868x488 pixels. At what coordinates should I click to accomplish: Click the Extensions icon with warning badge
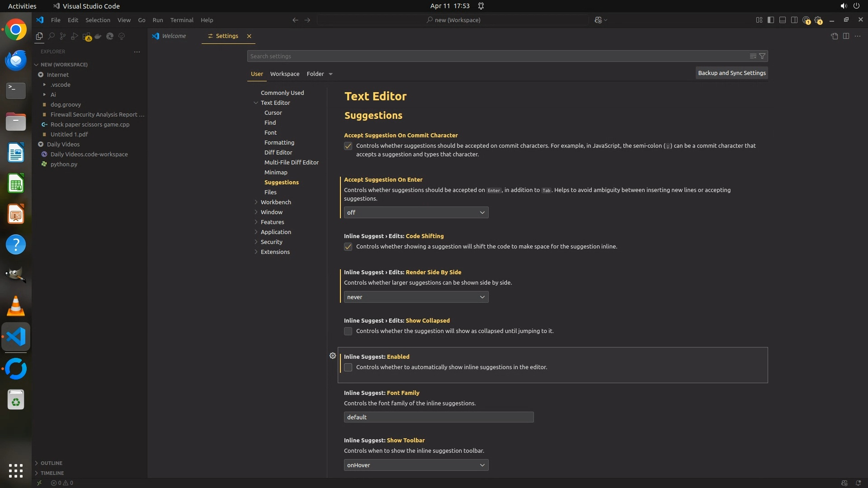[x=87, y=37]
